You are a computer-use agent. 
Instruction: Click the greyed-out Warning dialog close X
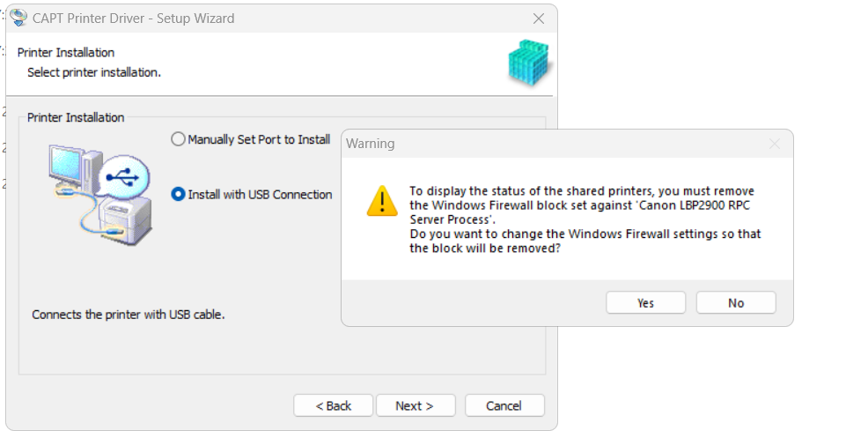[x=775, y=144]
